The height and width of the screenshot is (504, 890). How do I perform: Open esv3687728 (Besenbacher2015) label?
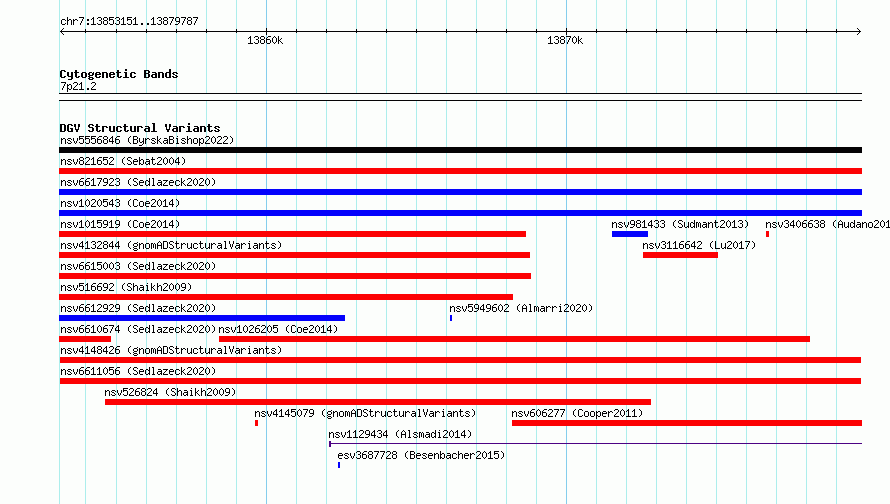[x=421, y=455]
